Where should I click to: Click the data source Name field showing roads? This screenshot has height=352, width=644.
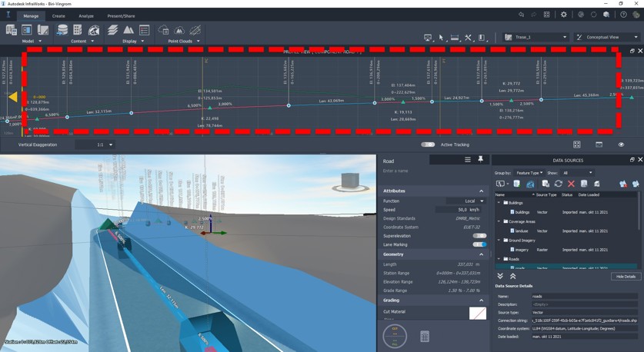point(584,296)
